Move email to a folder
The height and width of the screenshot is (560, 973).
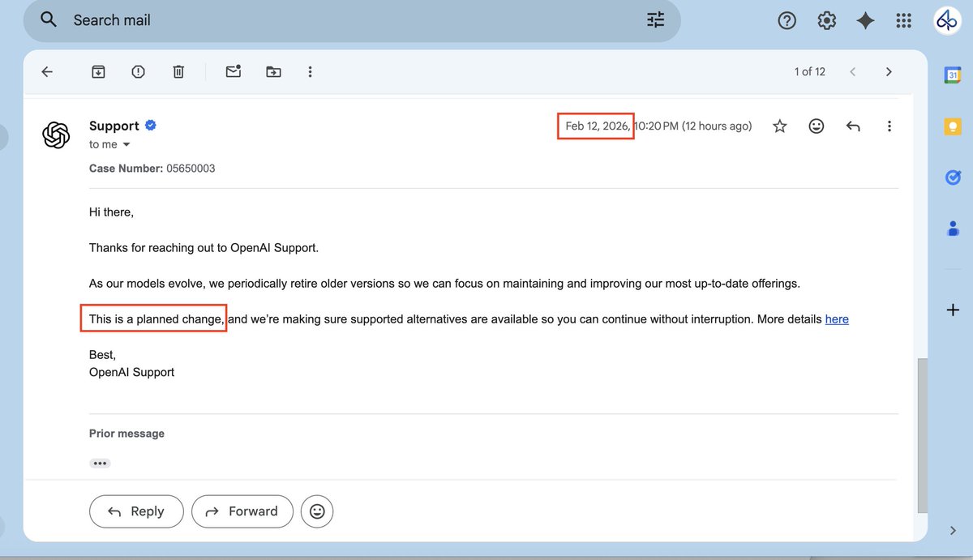point(273,71)
